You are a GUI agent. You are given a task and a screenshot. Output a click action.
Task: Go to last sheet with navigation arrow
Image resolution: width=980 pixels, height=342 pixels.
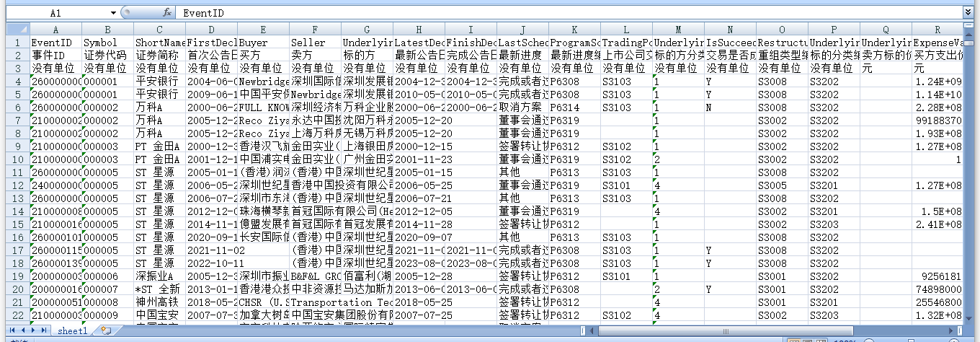pyautogui.click(x=45, y=330)
